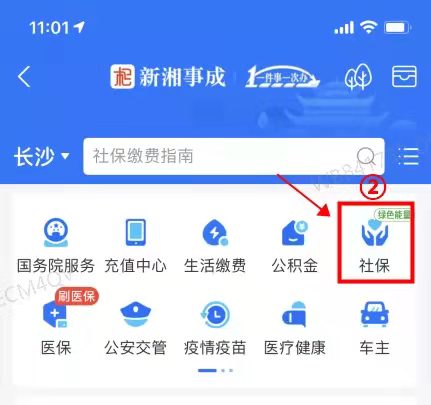Tap the 新湘事成 title logo
431x405 pixels.
tap(168, 77)
